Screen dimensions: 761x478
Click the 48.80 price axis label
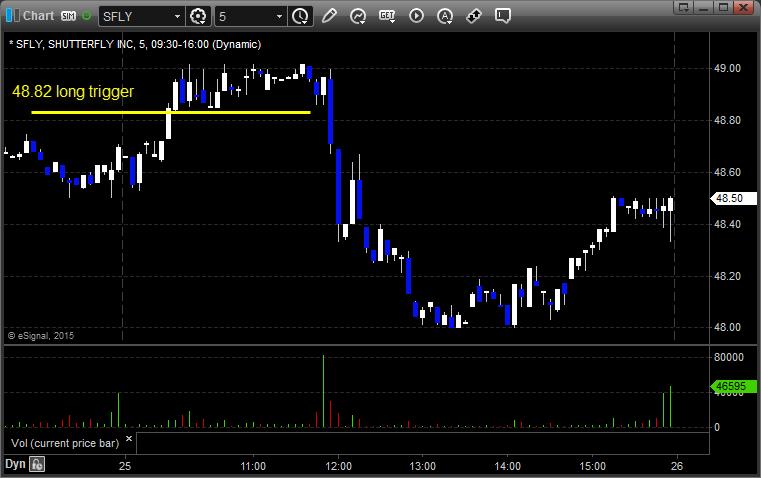pyautogui.click(x=728, y=120)
